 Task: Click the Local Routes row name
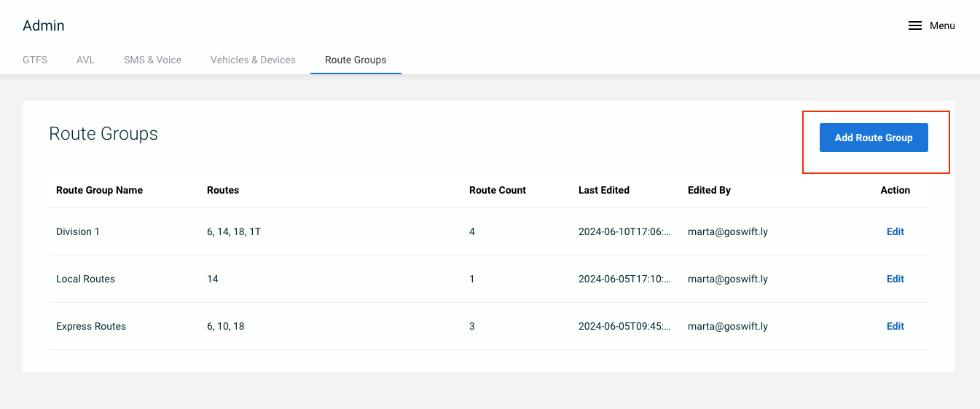coord(85,279)
